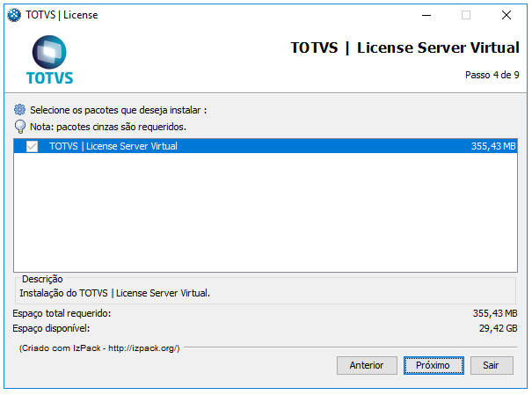Click the gear icon beside package selection prompt
This screenshot has width=532, height=395.
tap(20, 110)
